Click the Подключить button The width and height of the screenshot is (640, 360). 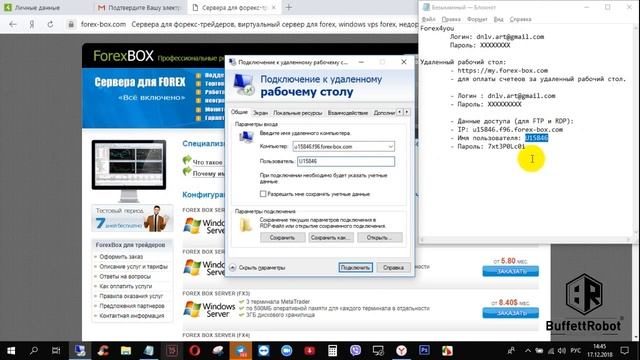(356, 267)
